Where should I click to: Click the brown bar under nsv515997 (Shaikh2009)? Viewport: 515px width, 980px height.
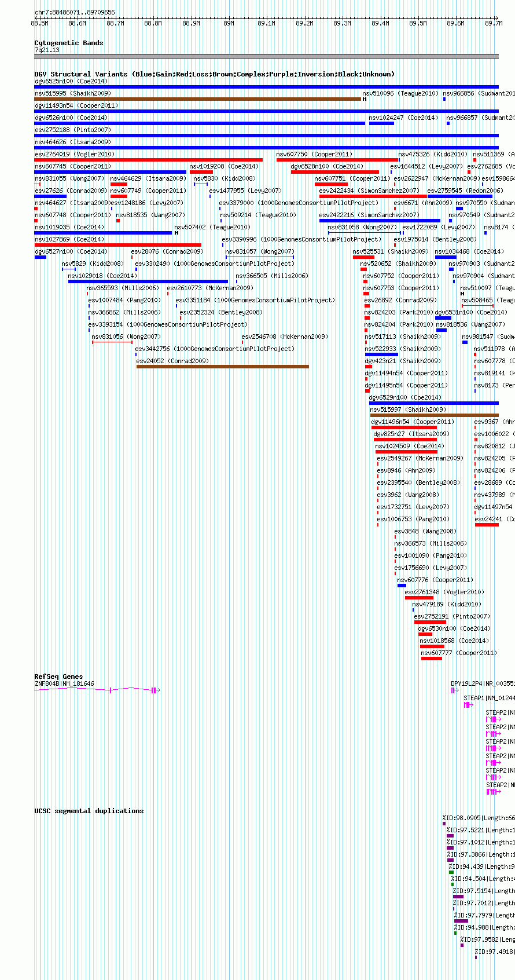tap(435, 415)
